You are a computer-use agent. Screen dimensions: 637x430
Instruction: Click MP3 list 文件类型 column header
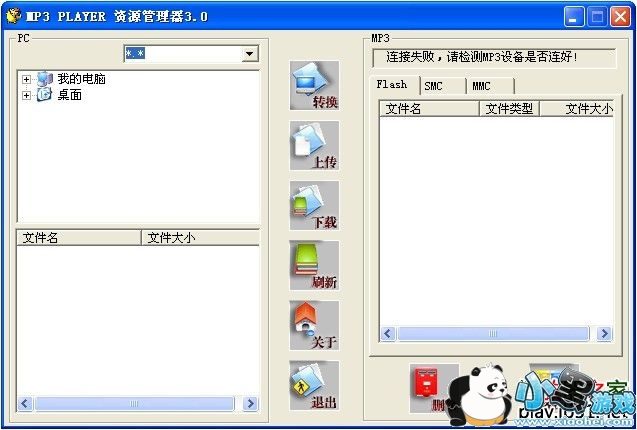tap(509, 109)
